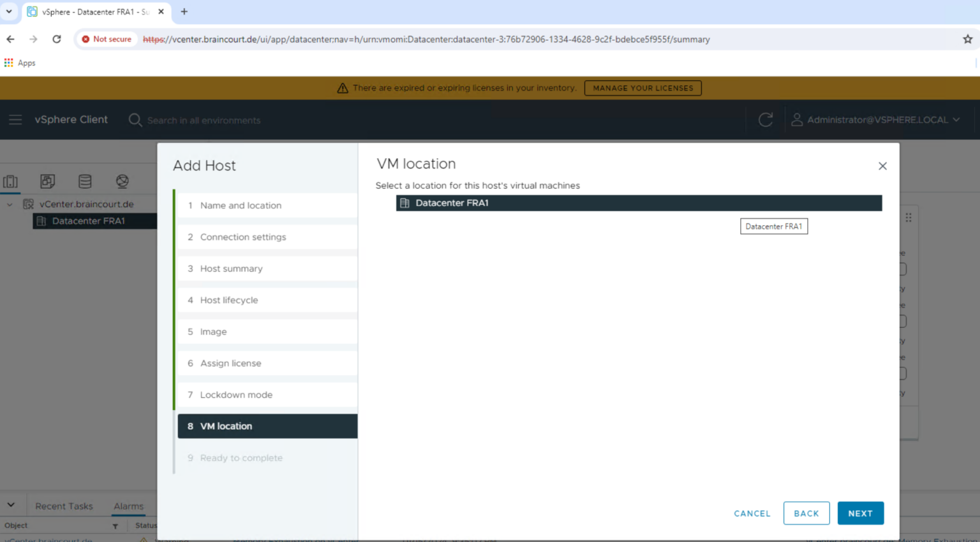Click MANAGE YOUR LICENSES in the warning banner
The width and height of the screenshot is (980, 542).
pyautogui.click(x=642, y=88)
